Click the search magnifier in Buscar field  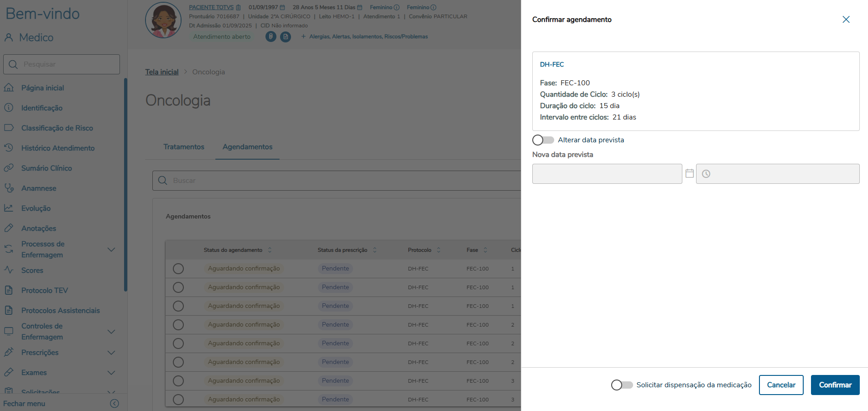click(x=162, y=181)
